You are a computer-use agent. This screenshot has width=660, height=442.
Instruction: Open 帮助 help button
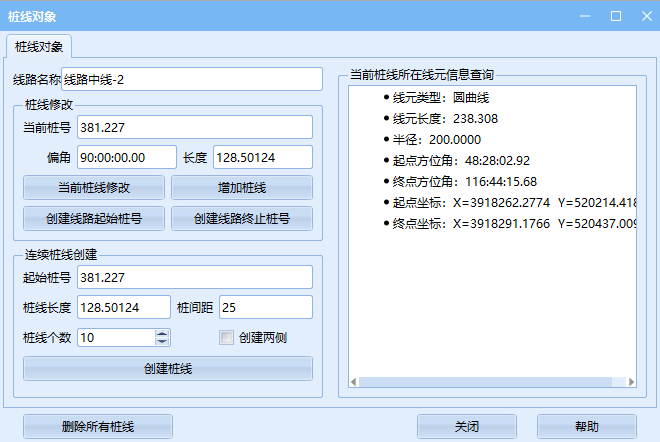586,426
